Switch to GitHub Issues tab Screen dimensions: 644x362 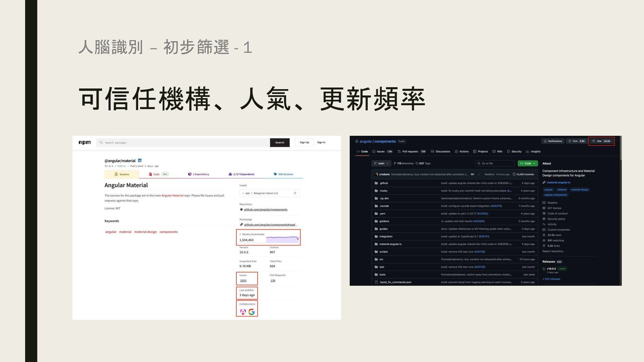(382, 152)
